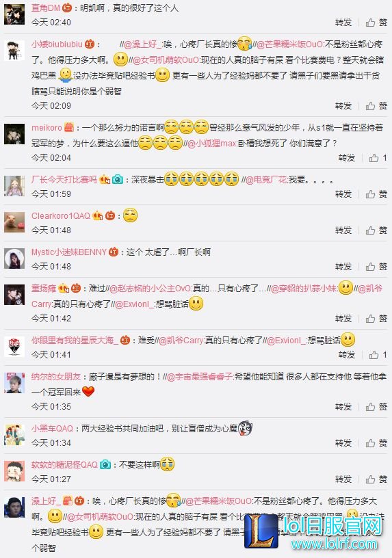Click the member badge beside meikoro
This screenshot has width=392, height=558.
point(69,127)
